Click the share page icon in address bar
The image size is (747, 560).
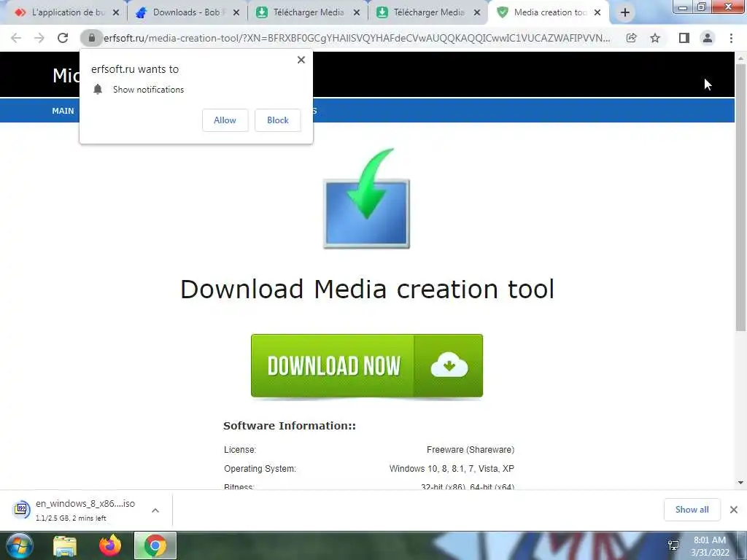(631, 38)
